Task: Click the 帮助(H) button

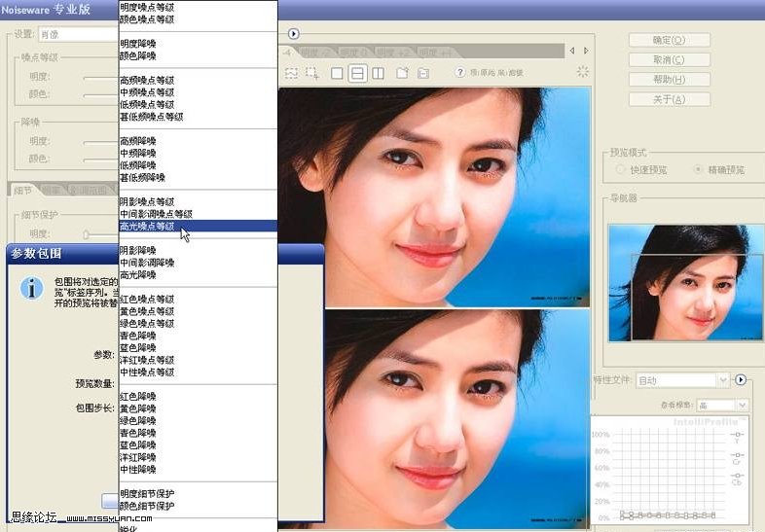Action: pyautogui.click(x=670, y=80)
